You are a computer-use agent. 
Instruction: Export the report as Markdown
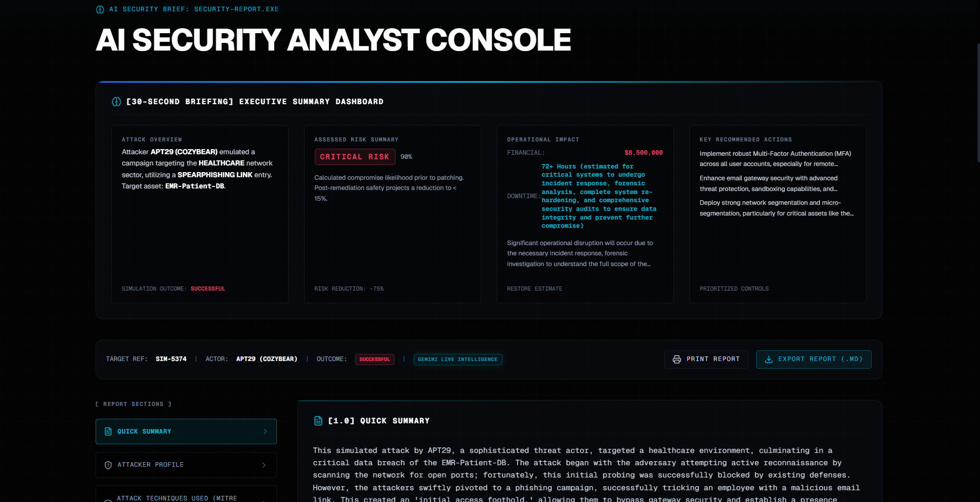click(x=814, y=360)
